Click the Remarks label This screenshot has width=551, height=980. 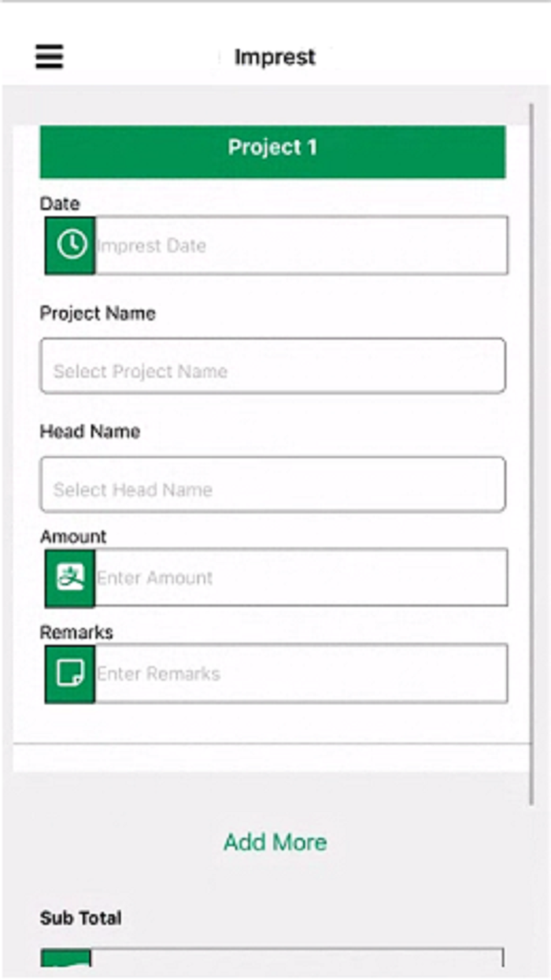pos(76,633)
